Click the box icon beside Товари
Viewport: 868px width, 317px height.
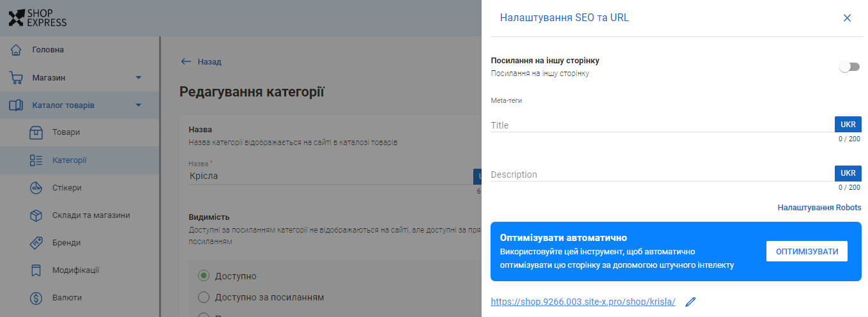pyautogui.click(x=36, y=132)
